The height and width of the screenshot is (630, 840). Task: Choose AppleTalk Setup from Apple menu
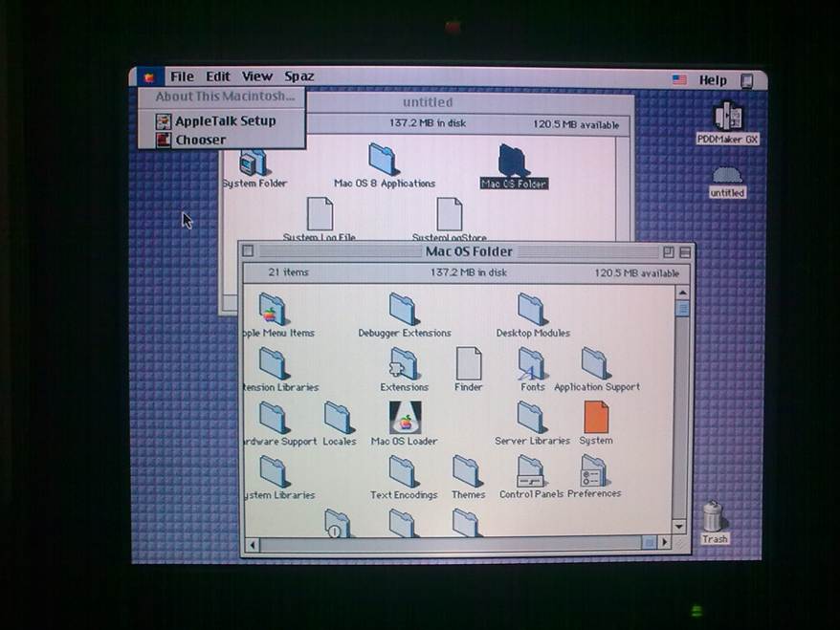pos(222,121)
